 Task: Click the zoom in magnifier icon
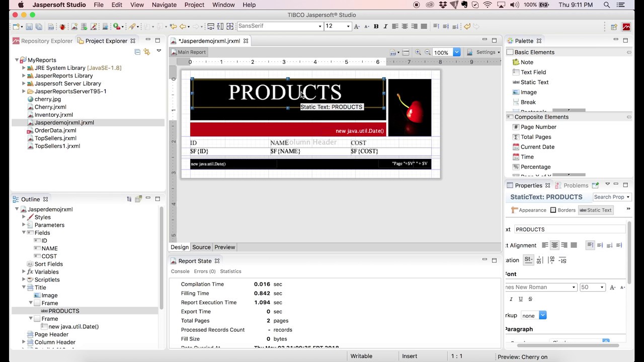418,52
